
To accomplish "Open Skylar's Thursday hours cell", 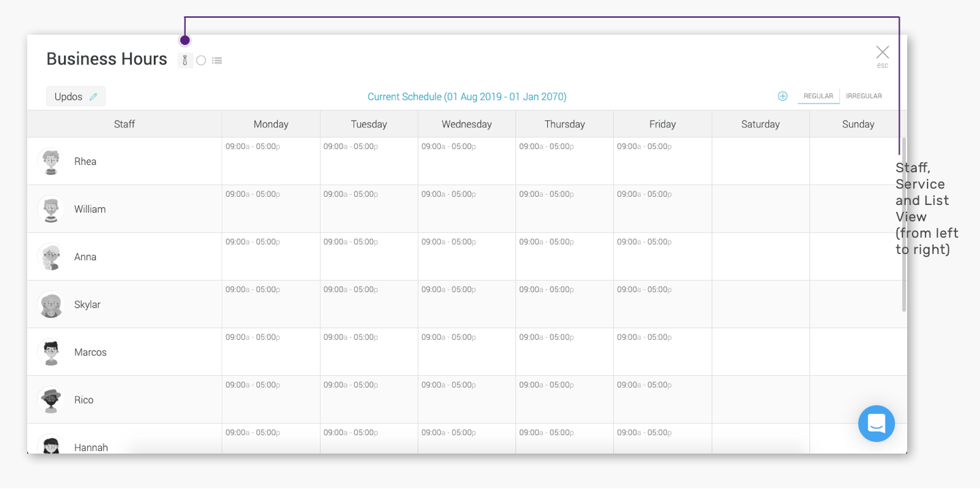I will click(x=565, y=304).
